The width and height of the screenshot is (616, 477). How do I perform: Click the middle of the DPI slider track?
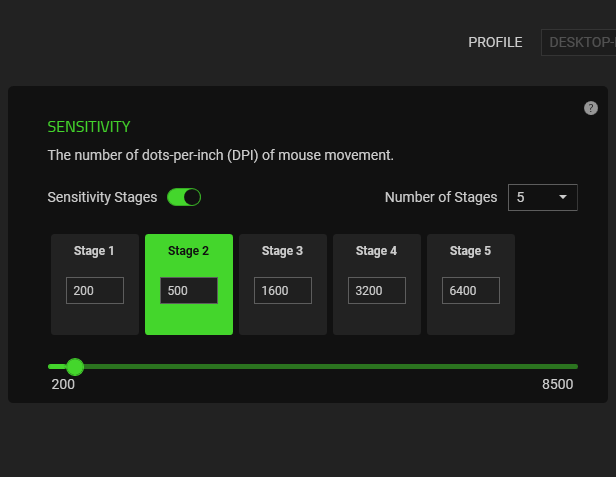pyautogui.click(x=313, y=367)
